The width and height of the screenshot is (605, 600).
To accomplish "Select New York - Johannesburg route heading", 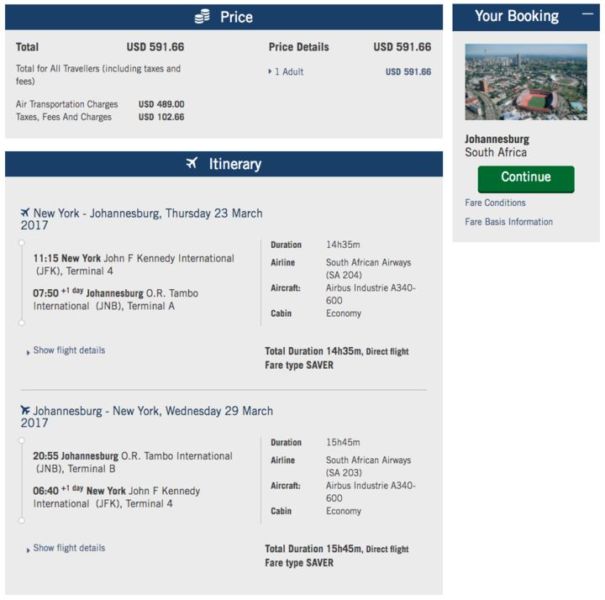I will click(142, 219).
